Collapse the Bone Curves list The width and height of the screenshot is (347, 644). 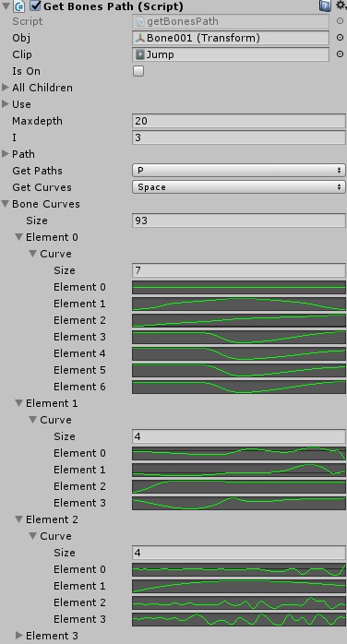tap(6, 204)
